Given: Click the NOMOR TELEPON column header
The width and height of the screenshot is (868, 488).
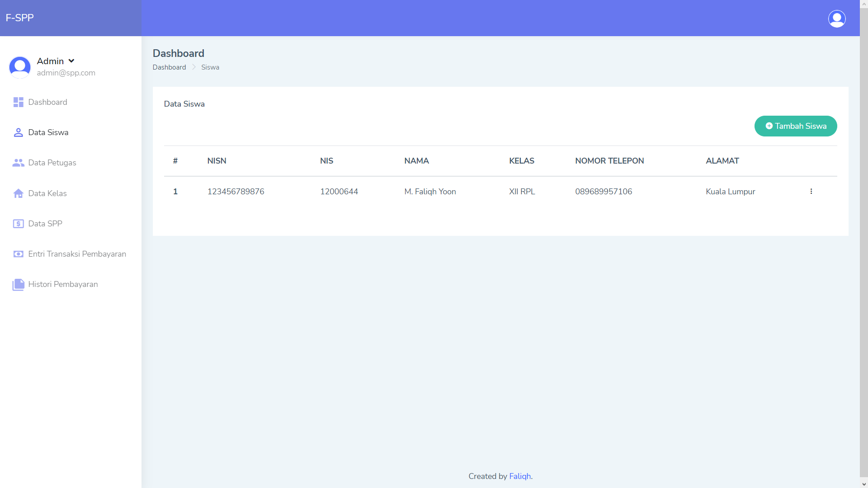Looking at the screenshot, I should click(x=609, y=161).
